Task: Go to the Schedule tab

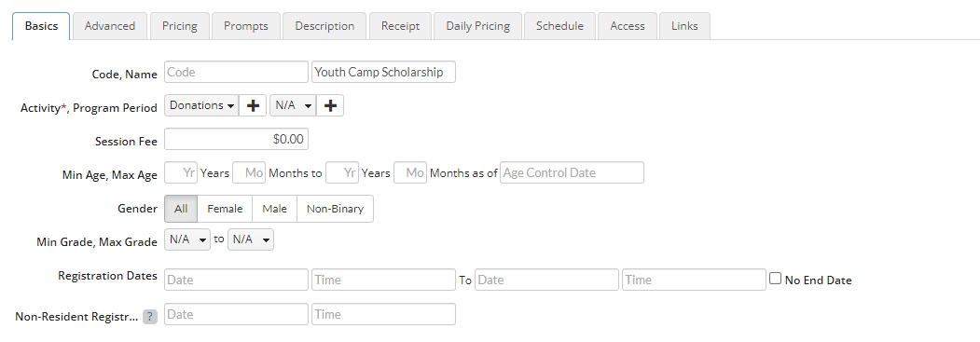Action: click(559, 26)
